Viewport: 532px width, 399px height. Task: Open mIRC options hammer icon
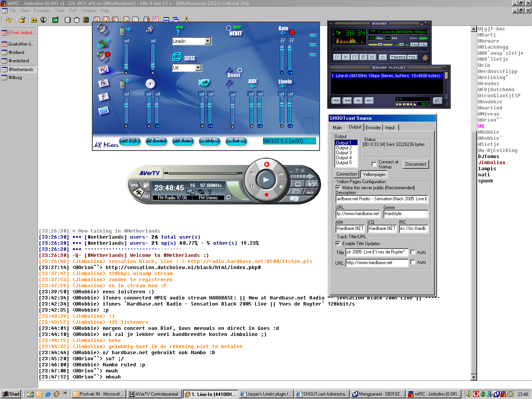click(22, 20)
